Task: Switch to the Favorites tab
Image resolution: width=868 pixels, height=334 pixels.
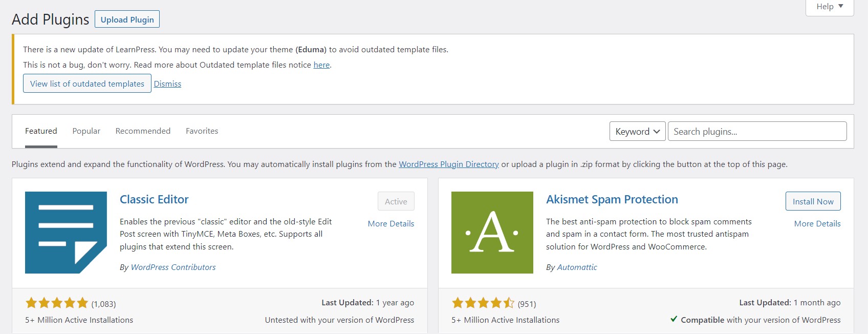Action: (x=202, y=131)
